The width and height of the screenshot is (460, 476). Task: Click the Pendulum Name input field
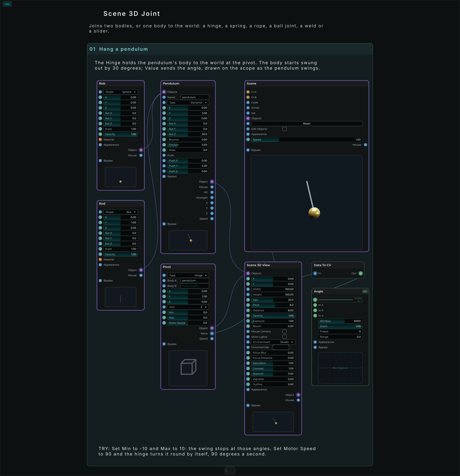(x=195, y=97)
